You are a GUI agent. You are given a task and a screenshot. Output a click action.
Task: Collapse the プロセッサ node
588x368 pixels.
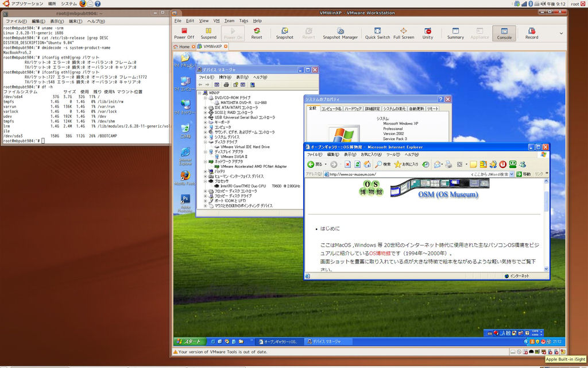click(x=205, y=181)
